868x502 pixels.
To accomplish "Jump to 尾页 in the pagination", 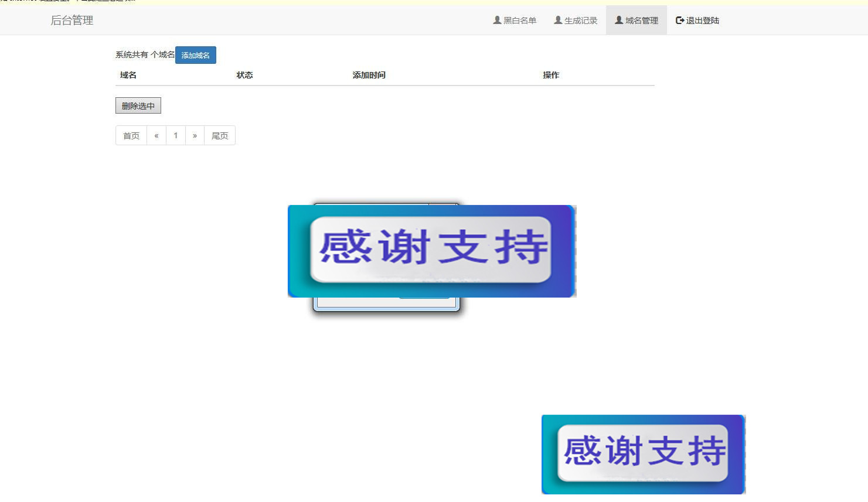I will (219, 135).
